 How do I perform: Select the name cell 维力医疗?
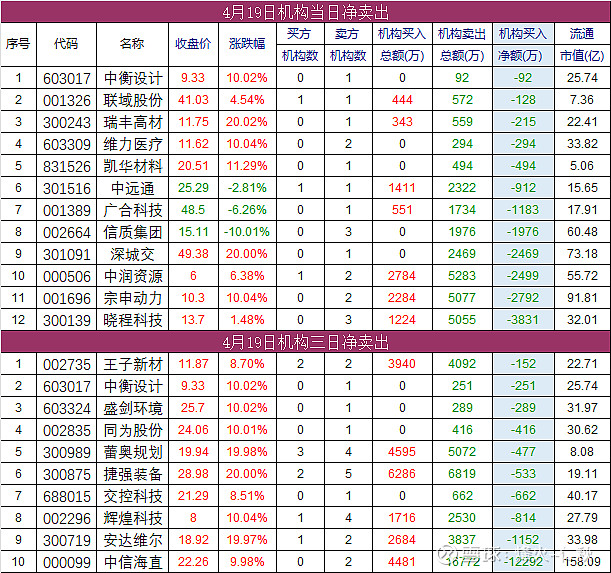pos(133,144)
